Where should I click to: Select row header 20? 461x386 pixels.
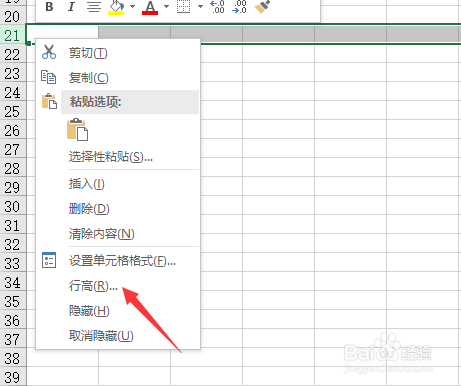(x=13, y=16)
